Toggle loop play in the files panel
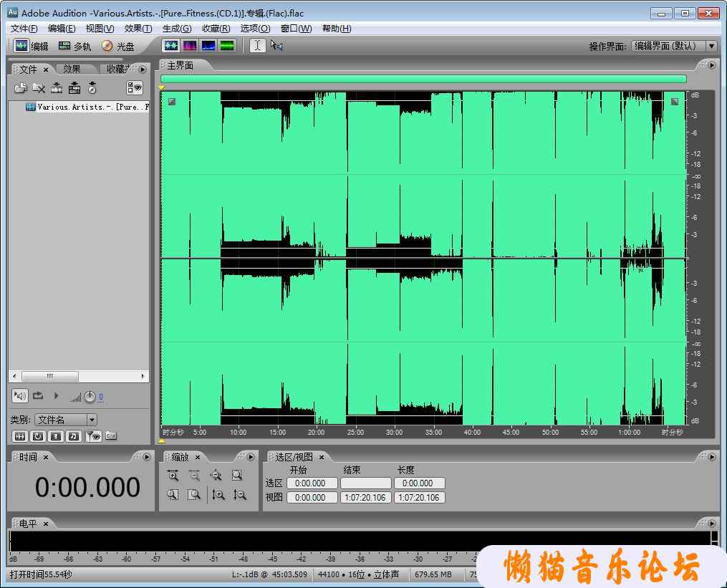Image resolution: width=727 pixels, height=588 pixels. click(38, 396)
